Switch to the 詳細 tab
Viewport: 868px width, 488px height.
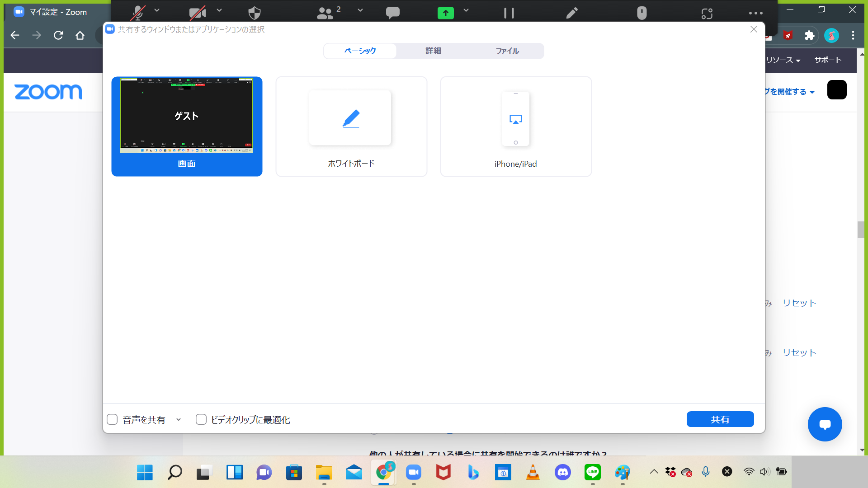[433, 51]
